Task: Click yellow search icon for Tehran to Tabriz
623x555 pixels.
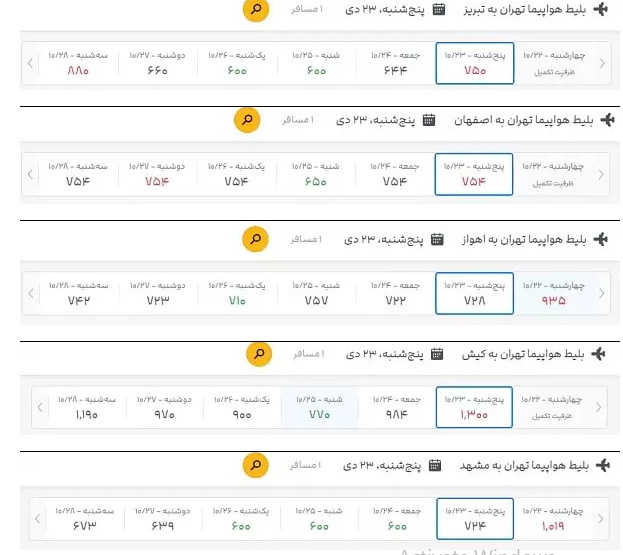Action: click(x=257, y=10)
